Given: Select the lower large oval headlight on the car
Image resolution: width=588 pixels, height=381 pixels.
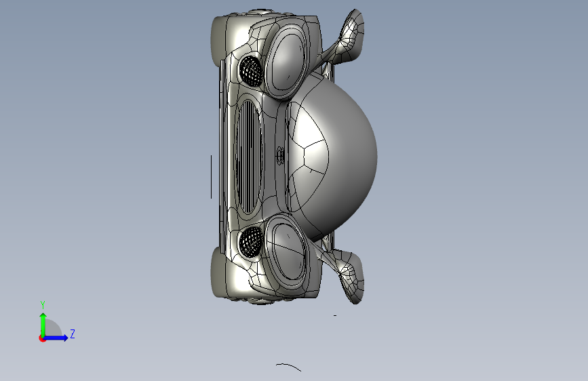Looking at the screenshot, I should [x=288, y=252].
